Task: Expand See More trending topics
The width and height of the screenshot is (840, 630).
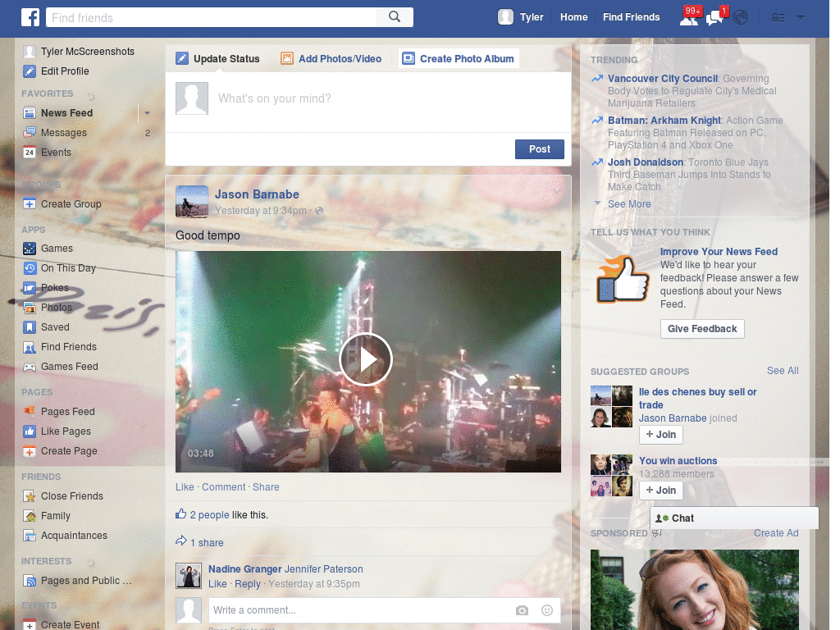Action: [628, 204]
